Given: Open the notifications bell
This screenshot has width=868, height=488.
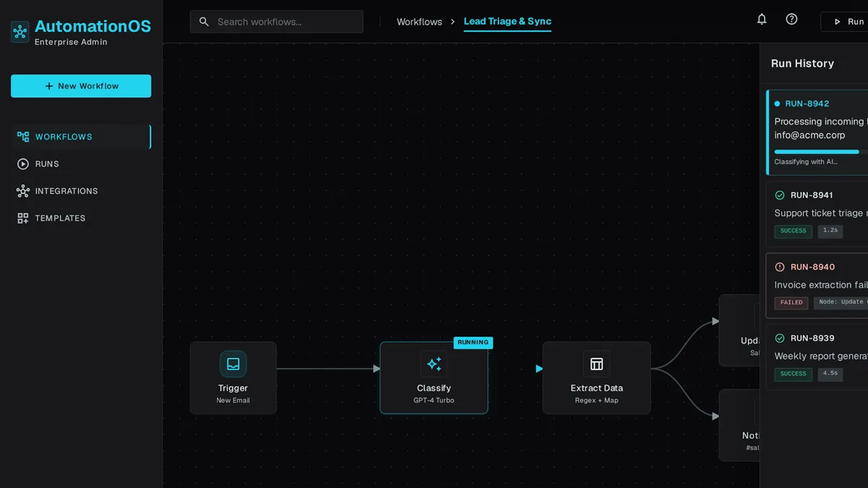Looking at the screenshot, I should (762, 20).
